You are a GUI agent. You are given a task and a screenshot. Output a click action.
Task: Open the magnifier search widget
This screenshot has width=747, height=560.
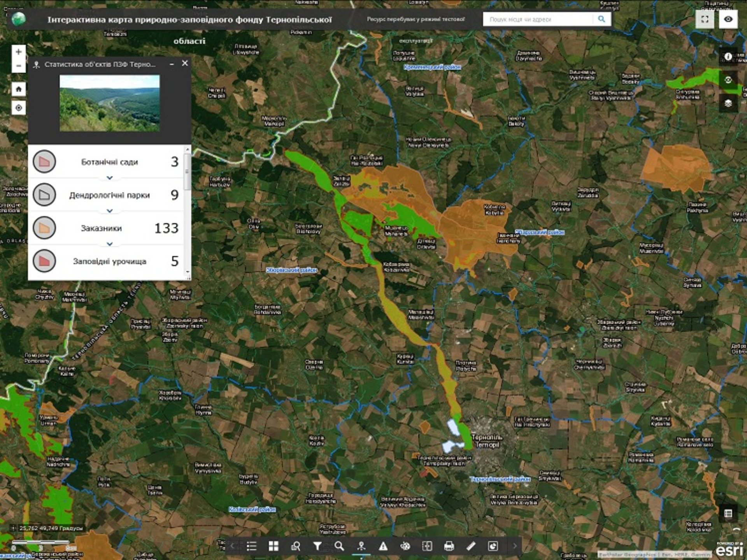(x=339, y=546)
